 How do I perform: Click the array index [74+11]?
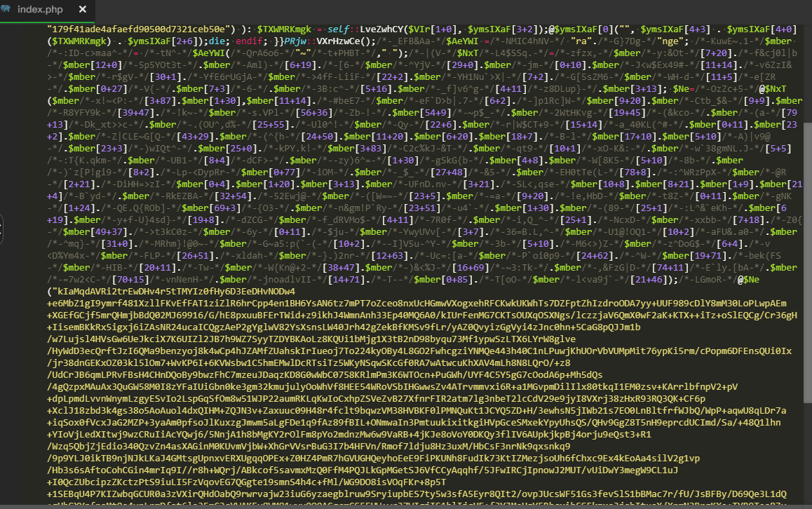click(x=670, y=268)
